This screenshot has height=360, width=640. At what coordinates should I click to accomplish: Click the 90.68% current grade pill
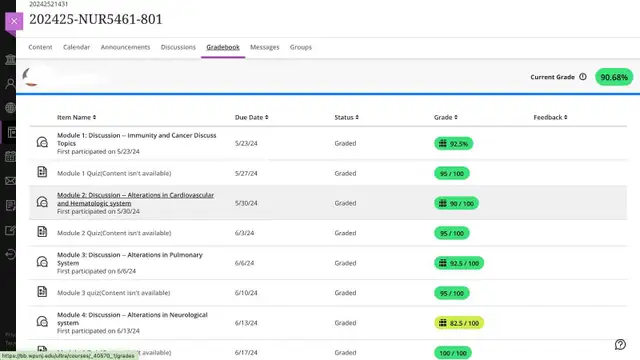pos(614,77)
